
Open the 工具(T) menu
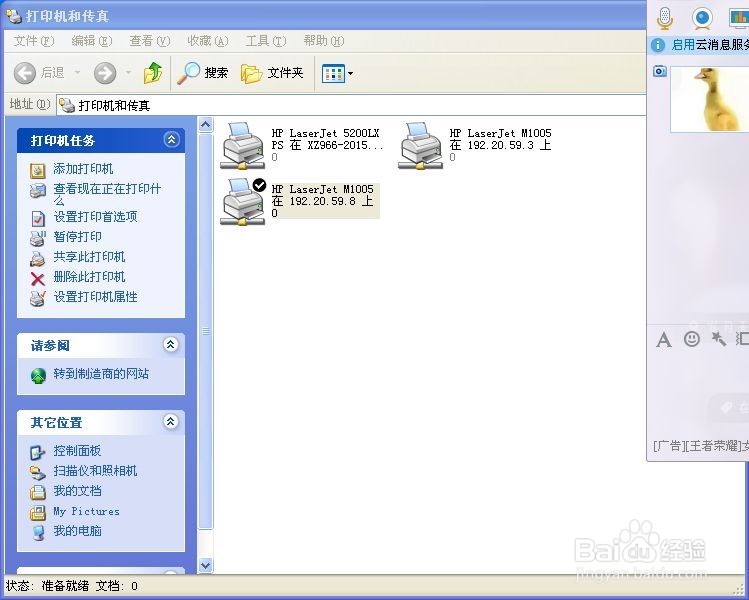(266, 41)
